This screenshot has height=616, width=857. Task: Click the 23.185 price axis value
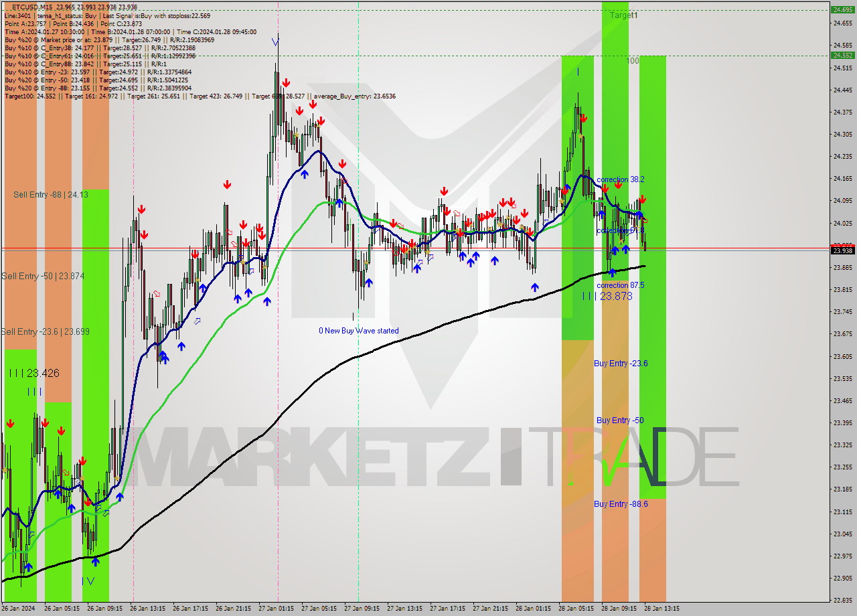pyautogui.click(x=842, y=489)
